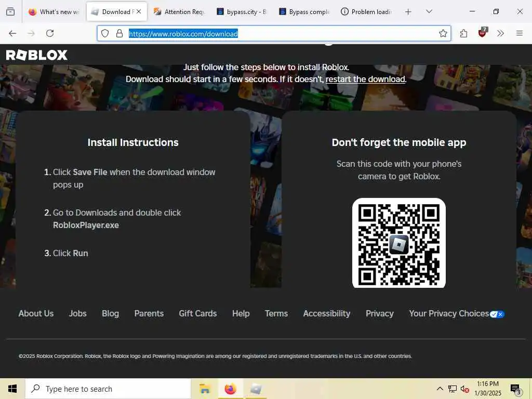Click the Roblox logo
This screenshot has width=532, height=399.
tap(37, 55)
